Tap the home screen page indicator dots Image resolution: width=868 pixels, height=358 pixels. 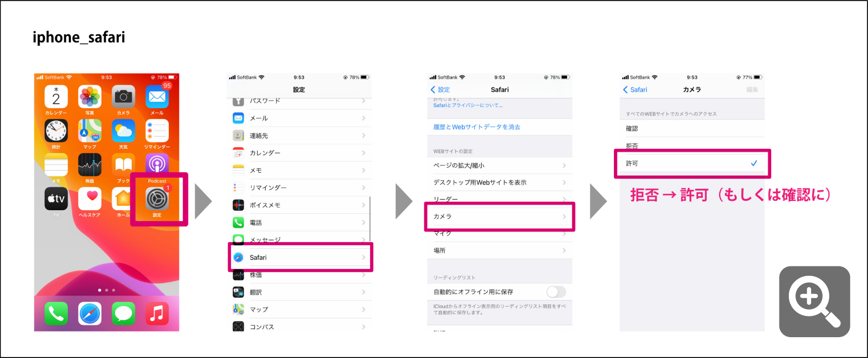(x=107, y=290)
